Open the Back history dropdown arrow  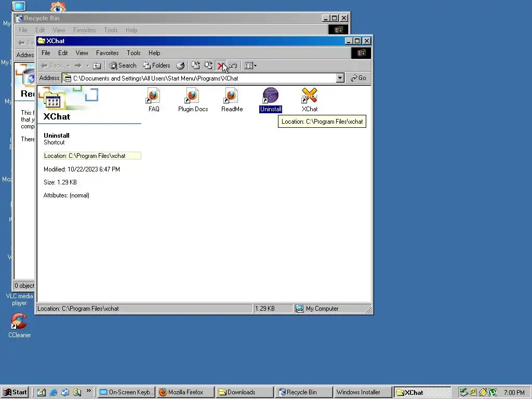click(x=68, y=66)
